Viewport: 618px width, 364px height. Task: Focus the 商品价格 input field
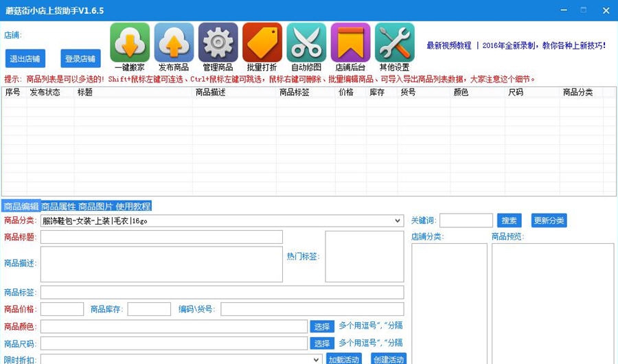(x=62, y=309)
